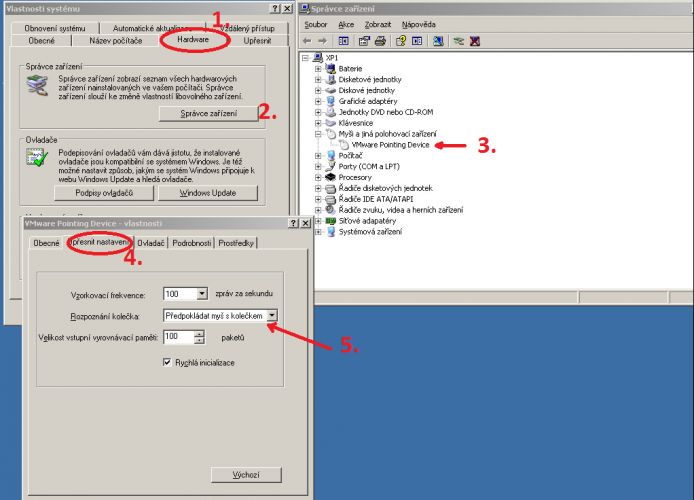Screen dimensions: 694x500
Task: Open the Zobrazit menu
Action: click(378, 25)
